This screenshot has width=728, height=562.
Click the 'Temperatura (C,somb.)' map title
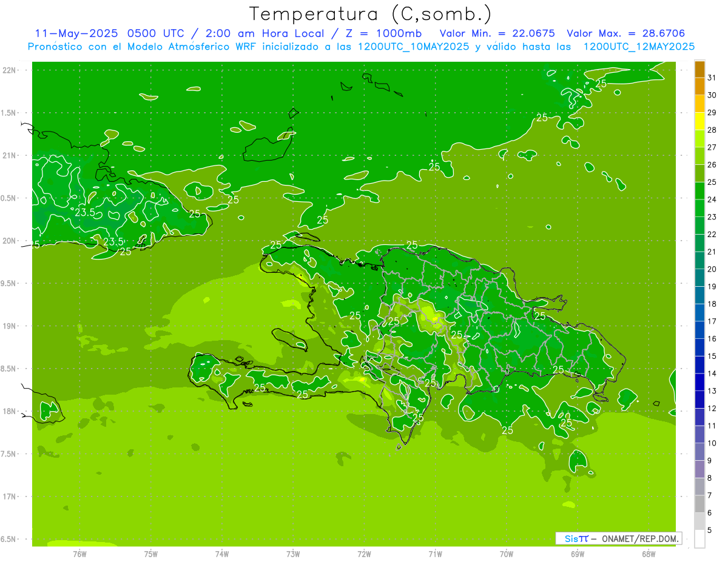(x=371, y=14)
